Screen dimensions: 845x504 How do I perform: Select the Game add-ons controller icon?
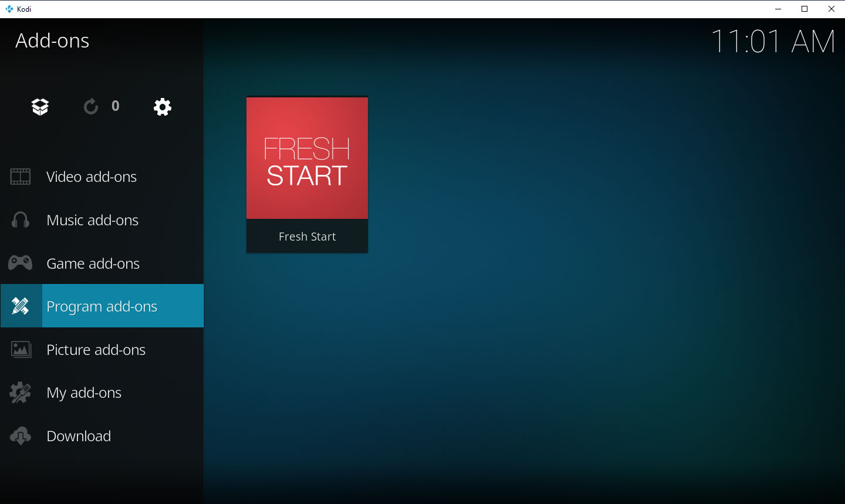click(21, 263)
